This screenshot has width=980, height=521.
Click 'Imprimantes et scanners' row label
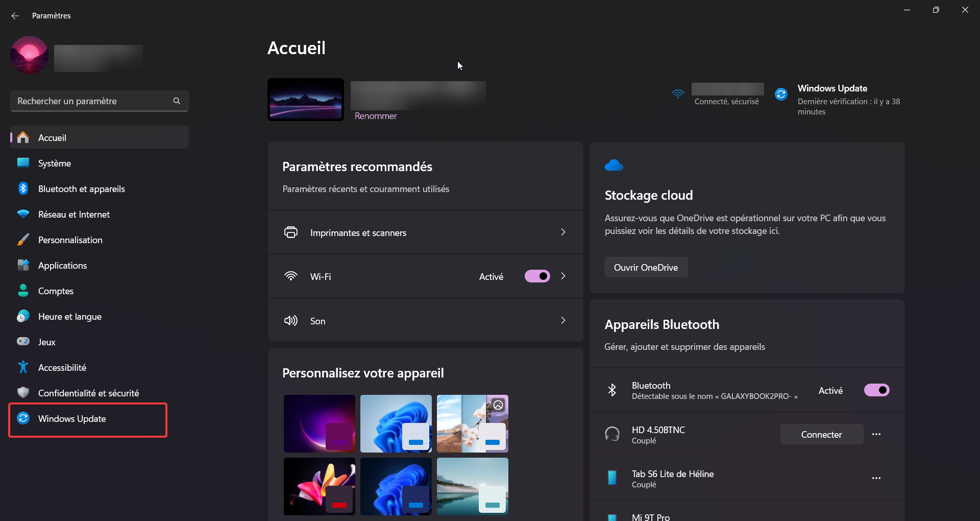pos(358,233)
